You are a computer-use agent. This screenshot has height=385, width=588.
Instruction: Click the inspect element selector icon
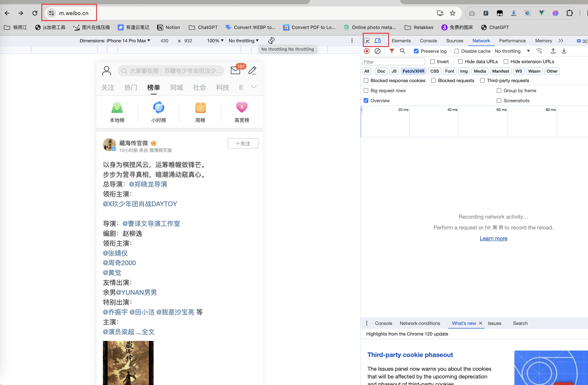(367, 41)
